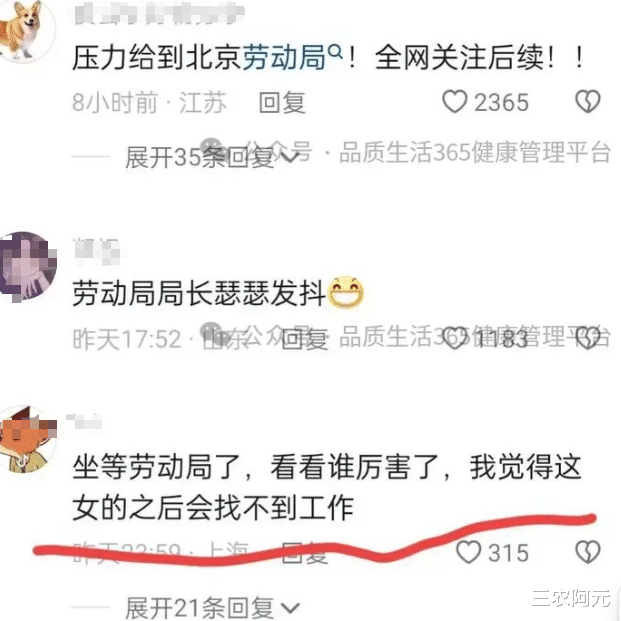Click the chevron next to 展开21条回复
This screenshot has height=621, width=621.
290,608
